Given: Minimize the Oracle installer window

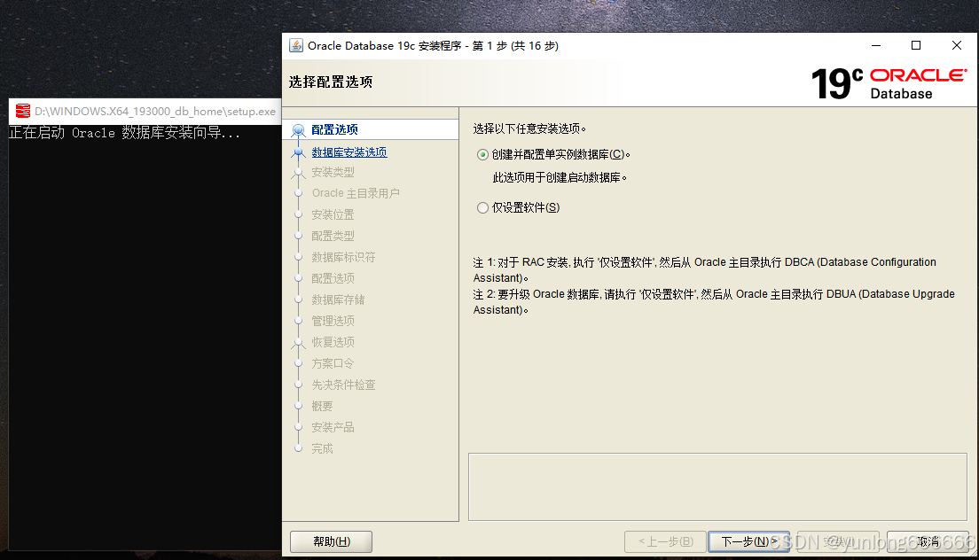Looking at the screenshot, I should tap(876, 45).
